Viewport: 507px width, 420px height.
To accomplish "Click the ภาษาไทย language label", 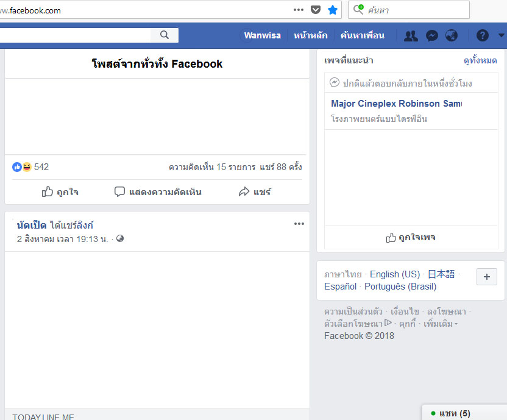I will click(x=342, y=274).
